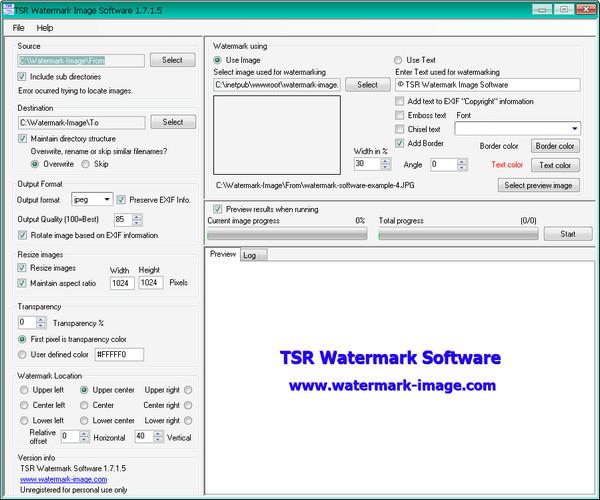Image resolution: width=600 pixels, height=500 pixels.
Task: Select the Skip radio button
Action: click(x=85, y=164)
